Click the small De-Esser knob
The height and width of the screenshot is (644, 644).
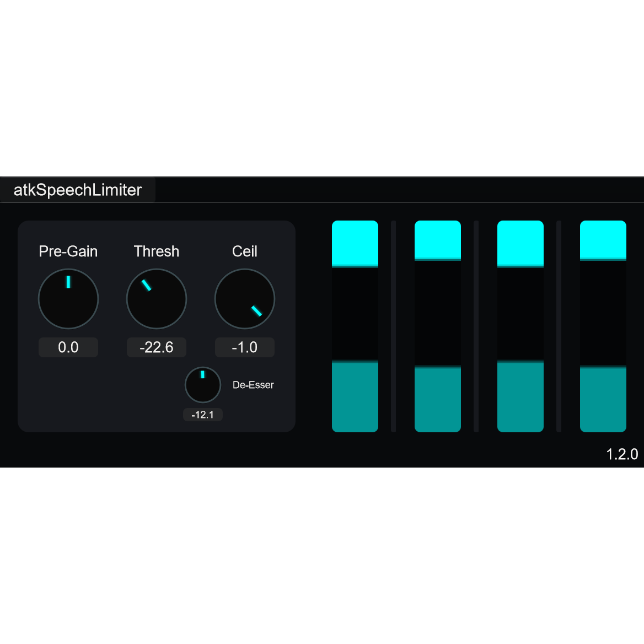[202, 385]
